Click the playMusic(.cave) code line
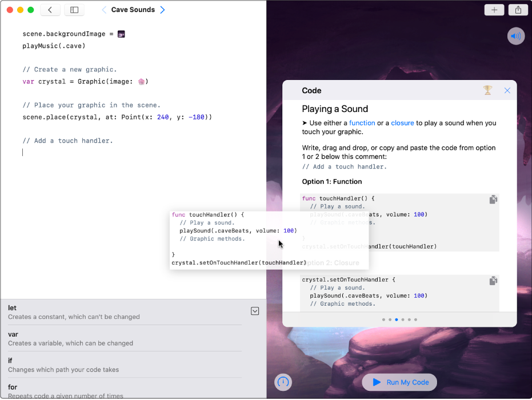Image resolution: width=532 pixels, height=400 pixels. (54, 46)
